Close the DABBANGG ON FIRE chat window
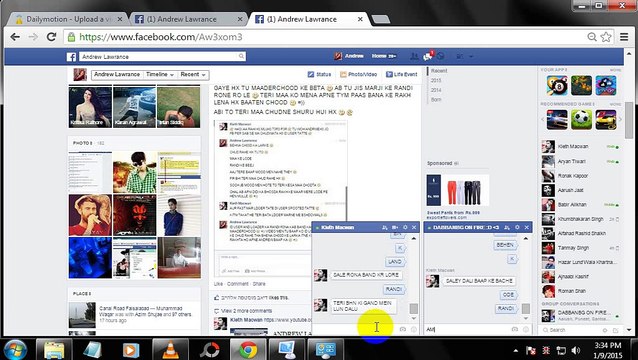The image size is (638, 360). 527,227
